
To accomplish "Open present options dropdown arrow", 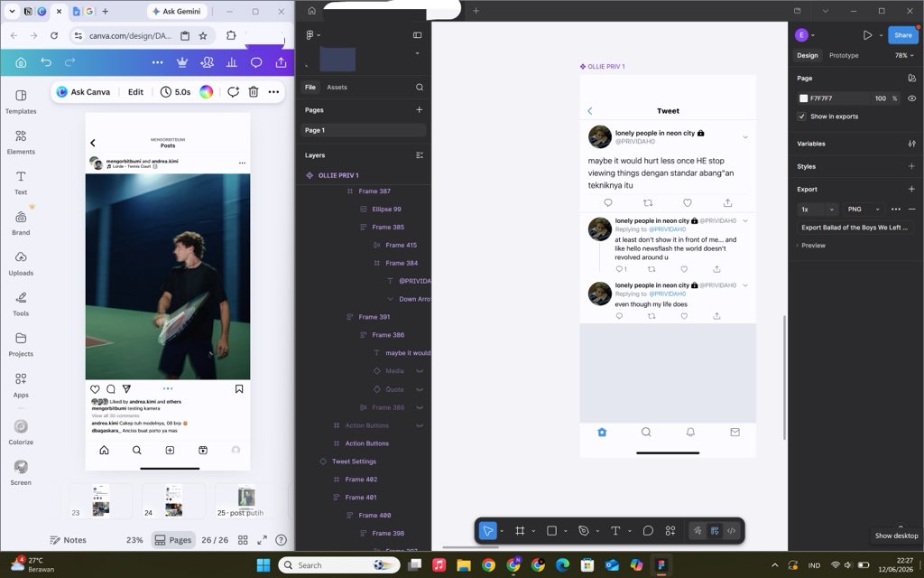I will tap(881, 35).
